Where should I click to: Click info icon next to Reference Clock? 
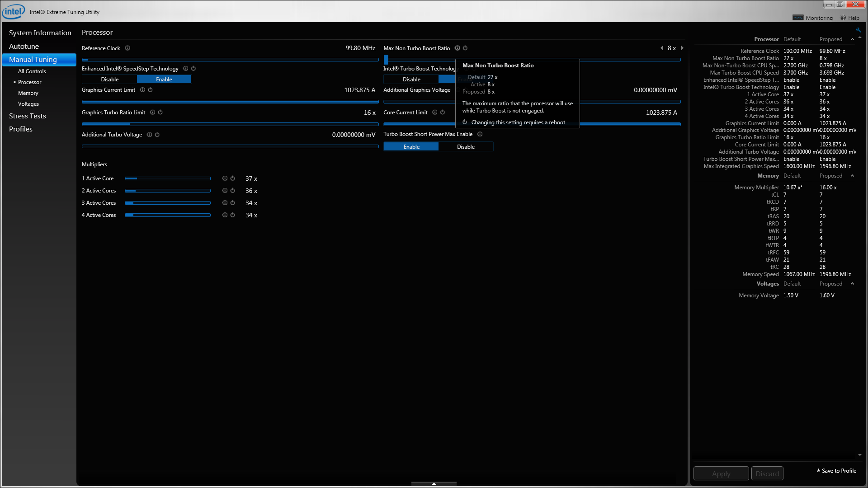click(x=127, y=48)
